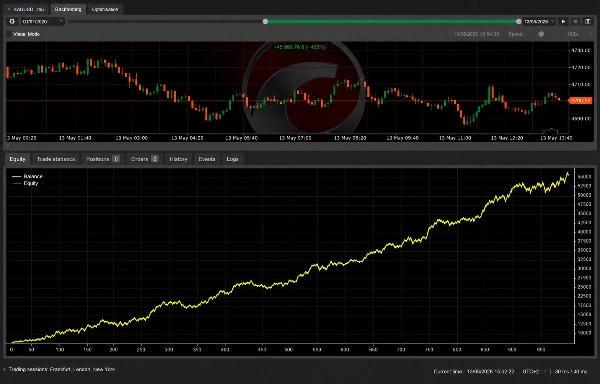Screen dimensions: 600x384
Task: Click the Trading sessions status text
Action: pyautogui.click(x=61, y=369)
